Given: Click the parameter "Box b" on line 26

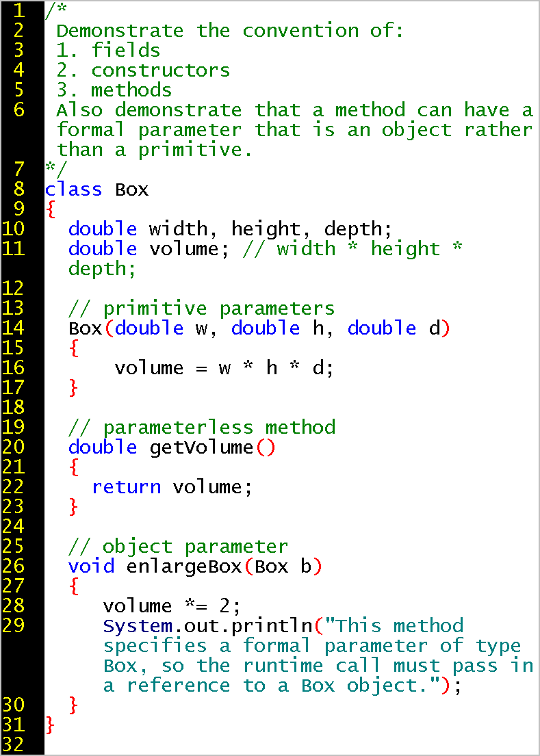Looking at the screenshot, I should 283,566.
